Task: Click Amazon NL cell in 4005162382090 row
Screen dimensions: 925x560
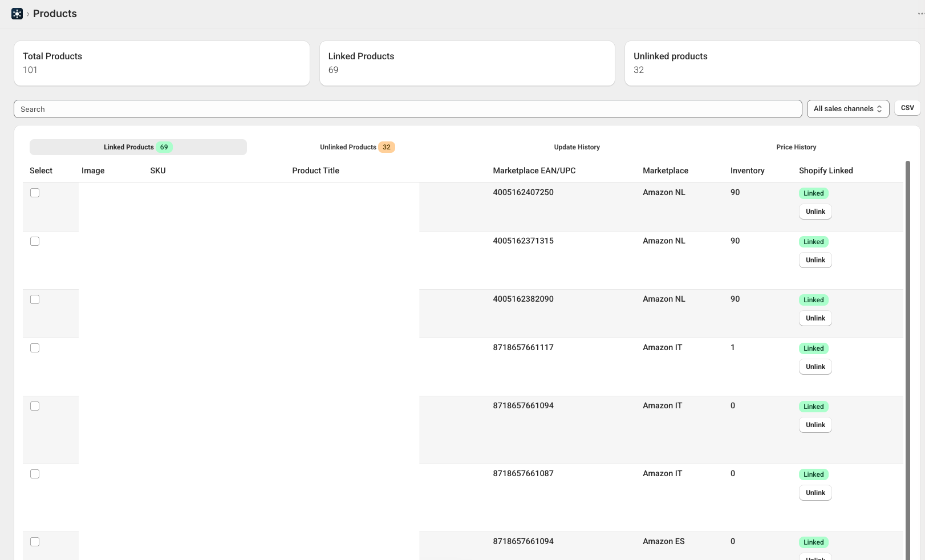Action: pos(664,299)
